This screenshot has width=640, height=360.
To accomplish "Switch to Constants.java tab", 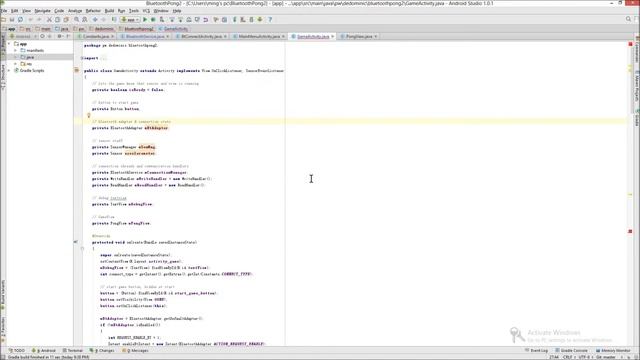I will point(96,36).
